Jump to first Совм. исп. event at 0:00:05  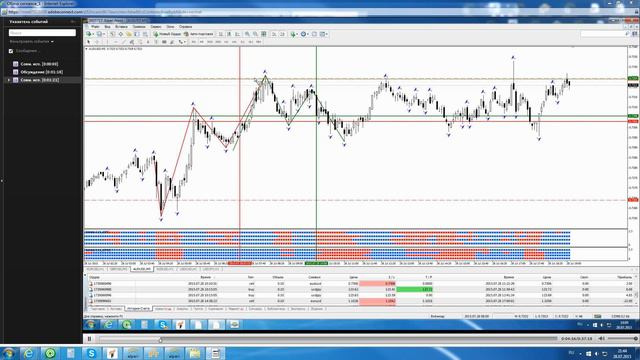[39, 64]
